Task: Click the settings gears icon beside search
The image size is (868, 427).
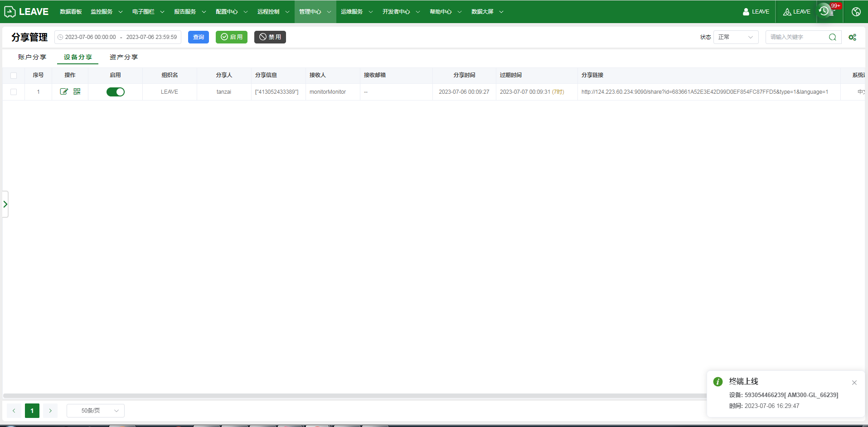Action: click(852, 37)
